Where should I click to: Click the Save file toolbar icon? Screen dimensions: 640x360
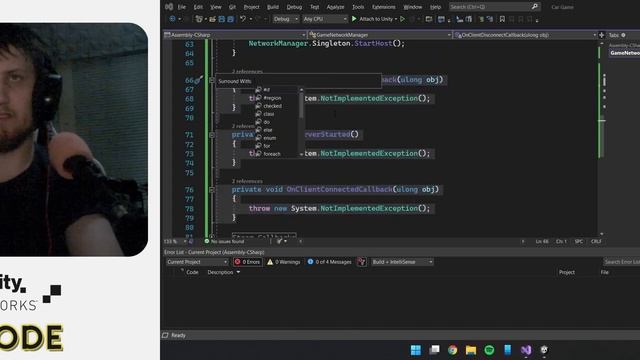pos(222,19)
